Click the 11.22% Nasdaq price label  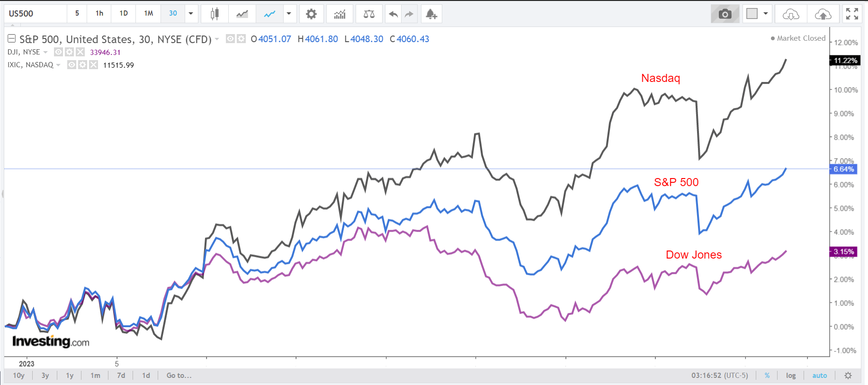pyautogui.click(x=845, y=61)
